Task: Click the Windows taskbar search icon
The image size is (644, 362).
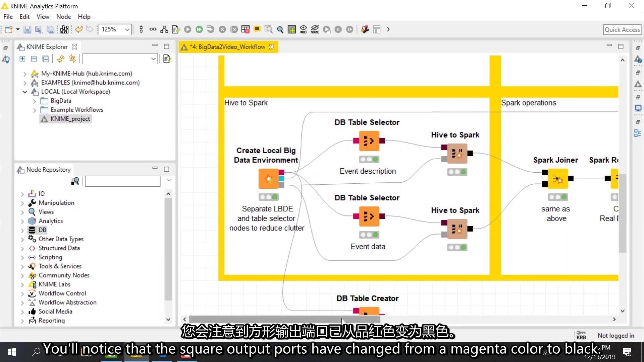Action: coord(36,352)
